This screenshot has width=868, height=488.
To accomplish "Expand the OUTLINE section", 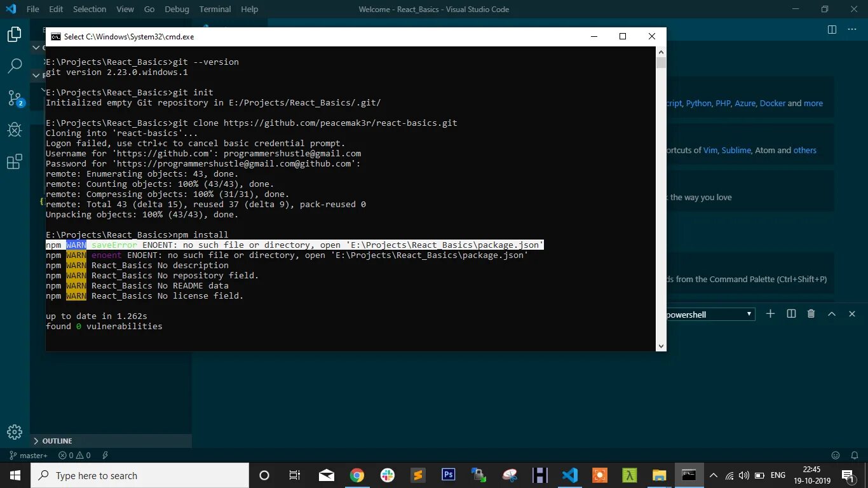I will (112, 441).
